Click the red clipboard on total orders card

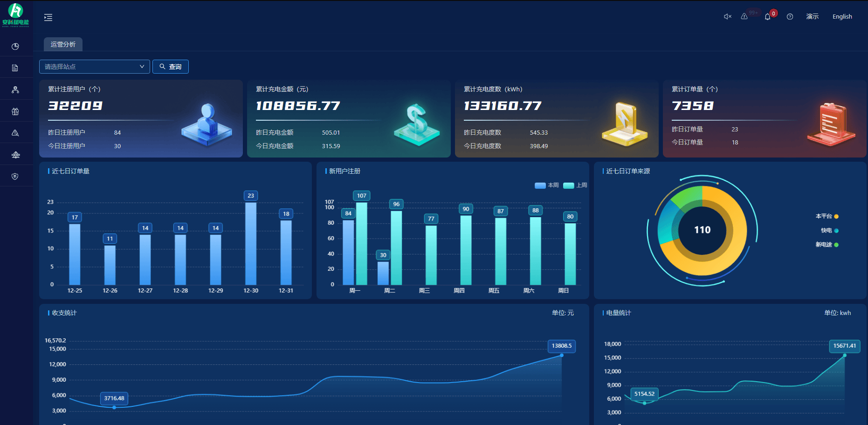[x=832, y=124]
